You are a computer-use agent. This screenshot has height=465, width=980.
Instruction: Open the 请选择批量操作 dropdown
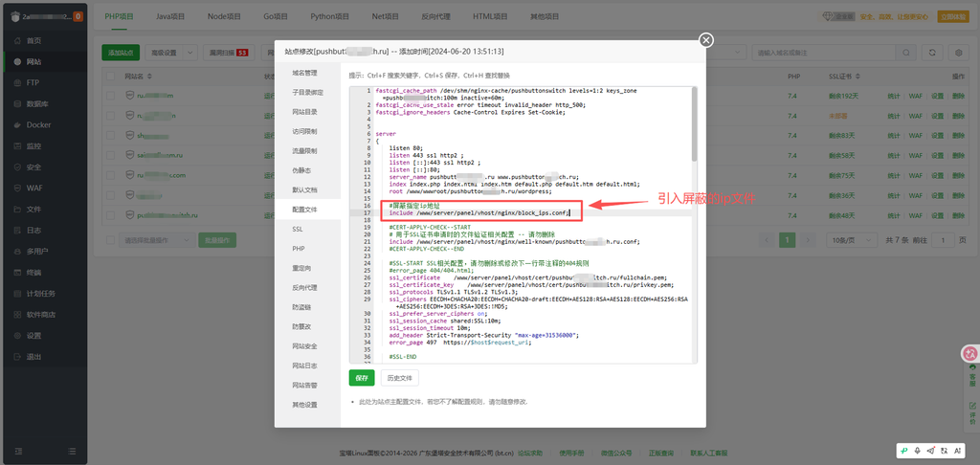coord(157,240)
